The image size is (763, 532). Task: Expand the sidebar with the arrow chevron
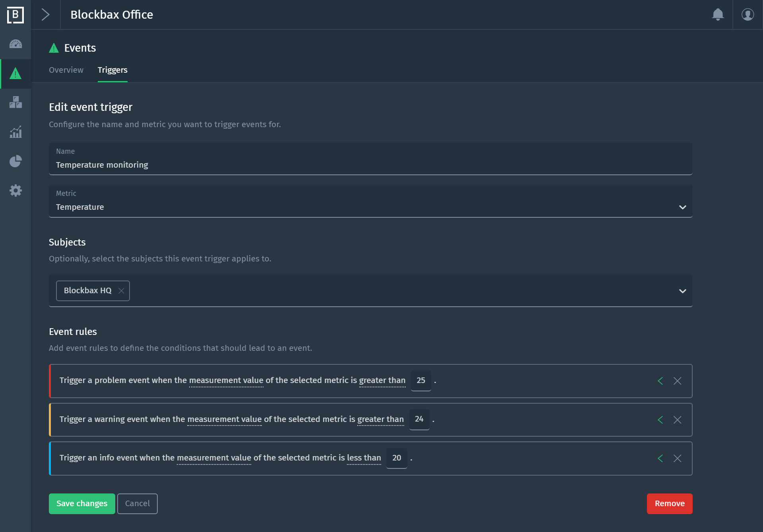46,15
